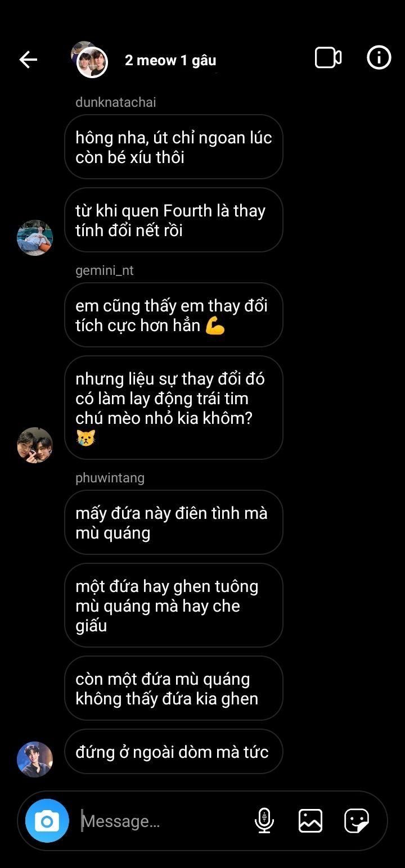Open the "2 meow 1 gâu" group title
The width and height of the screenshot is (405, 868).
click(x=170, y=60)
